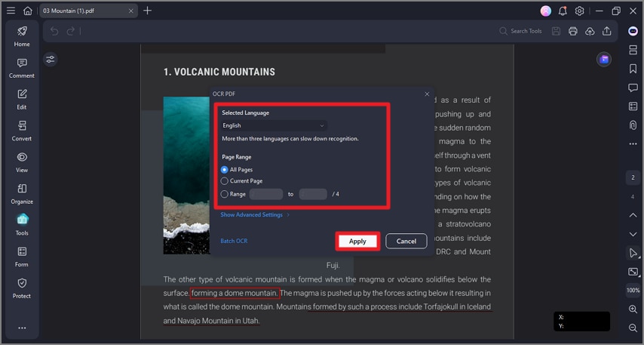Cancel the OCR dialog
The height and width of the screenshot is (345, 644).
click(x=406, y=242)
